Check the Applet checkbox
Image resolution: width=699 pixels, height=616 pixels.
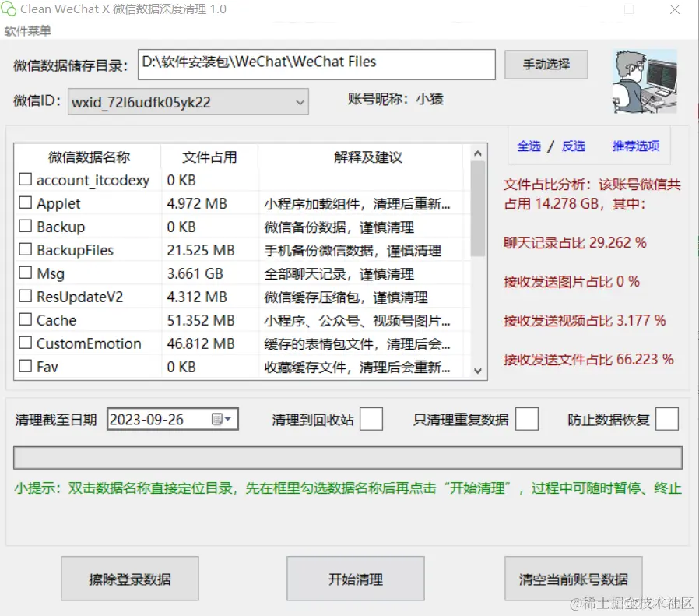[x=26, y=202]
